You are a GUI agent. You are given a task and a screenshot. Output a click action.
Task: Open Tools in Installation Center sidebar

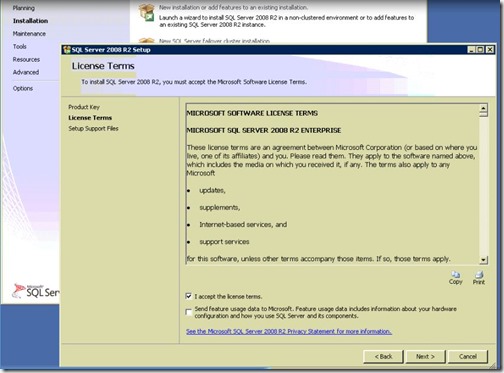pyautogui.click(x=20, y=46)
